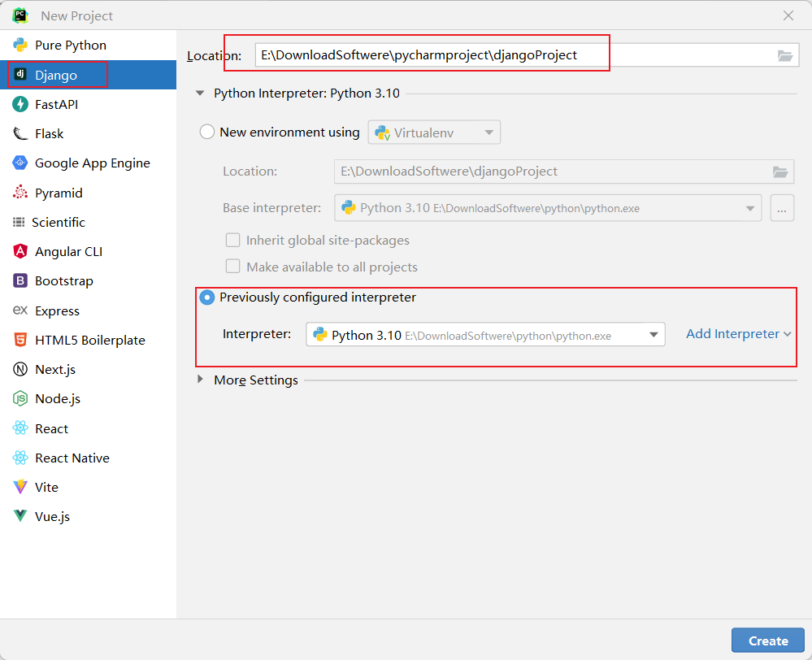Select Scientific project type
This screenshot has width=812, height=660.
click(88, 222)
